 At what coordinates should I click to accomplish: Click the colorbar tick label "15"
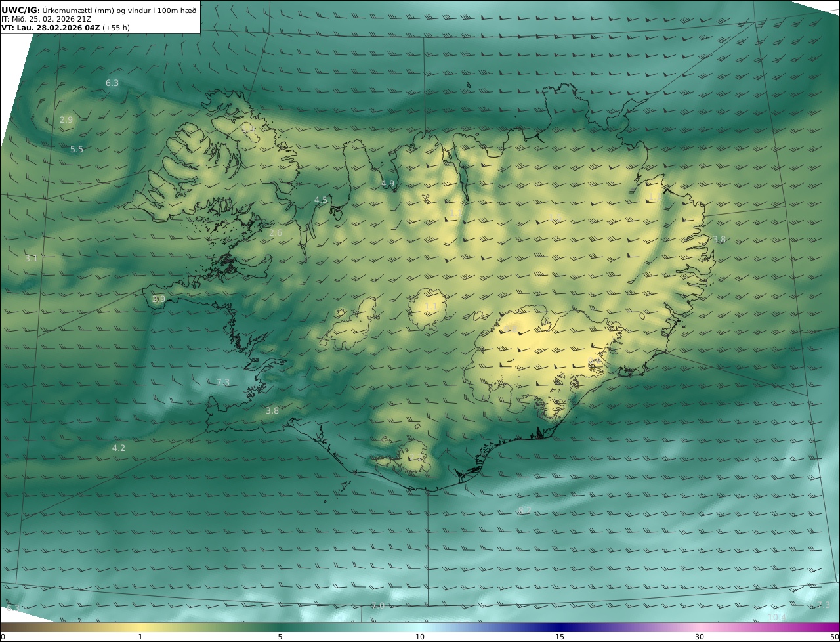coord(560,637)
